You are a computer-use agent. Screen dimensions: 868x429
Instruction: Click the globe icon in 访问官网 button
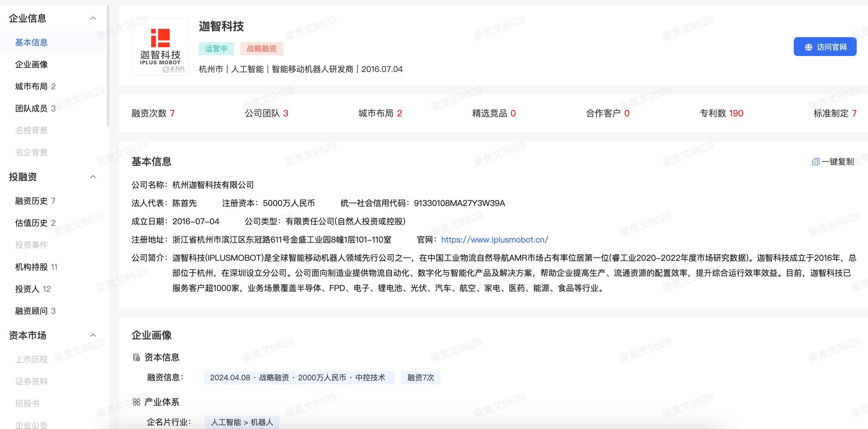pos(808,47)
